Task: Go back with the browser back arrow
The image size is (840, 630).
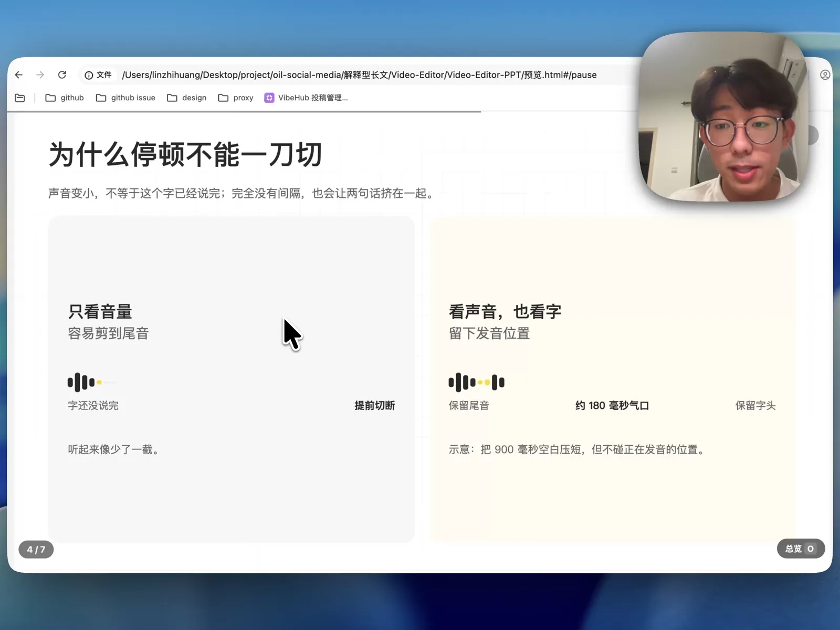Action: (x=19, y=75)
